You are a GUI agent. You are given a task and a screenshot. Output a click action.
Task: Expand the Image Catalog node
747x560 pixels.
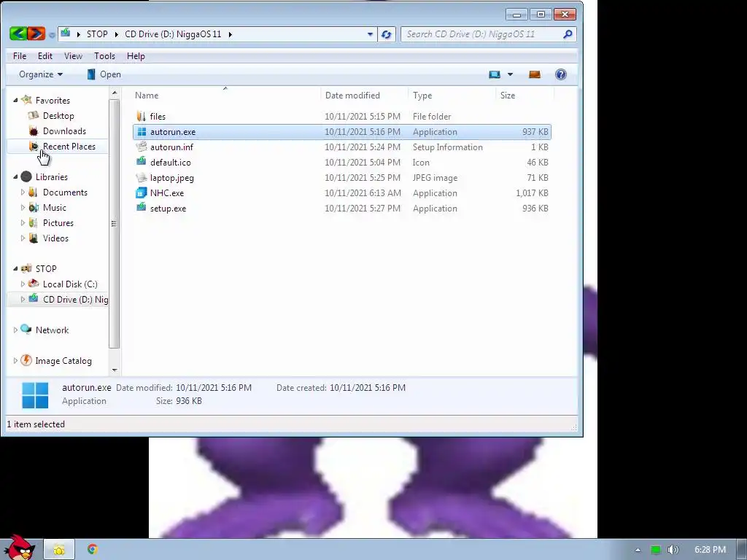tap(15, 361)
